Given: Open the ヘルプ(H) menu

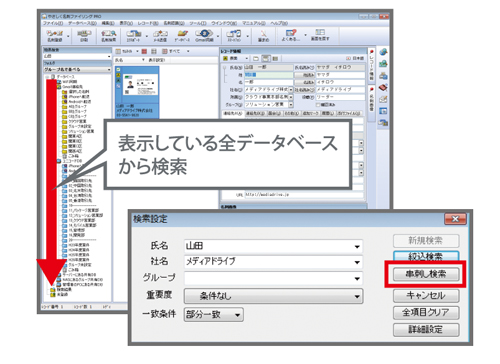Looking at the screenshot, I should point(279,23).
